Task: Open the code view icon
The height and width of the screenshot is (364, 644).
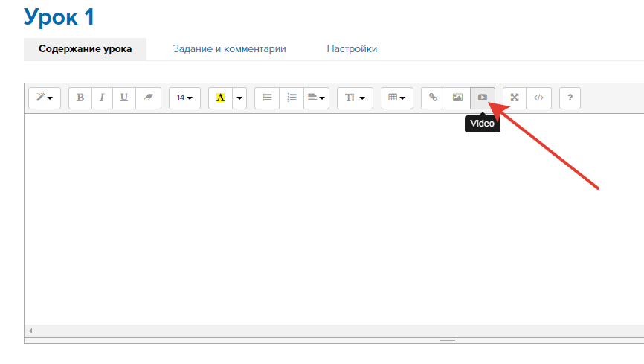Action: 539,98
